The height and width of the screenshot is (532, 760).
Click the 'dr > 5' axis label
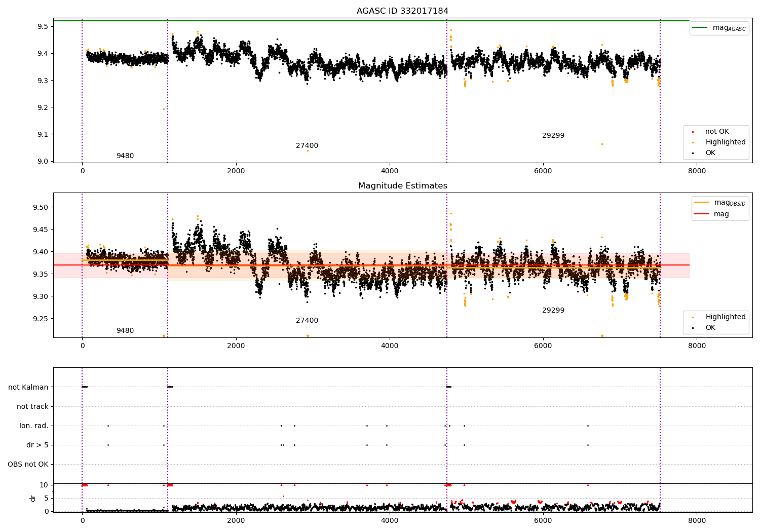coord(37,445)
